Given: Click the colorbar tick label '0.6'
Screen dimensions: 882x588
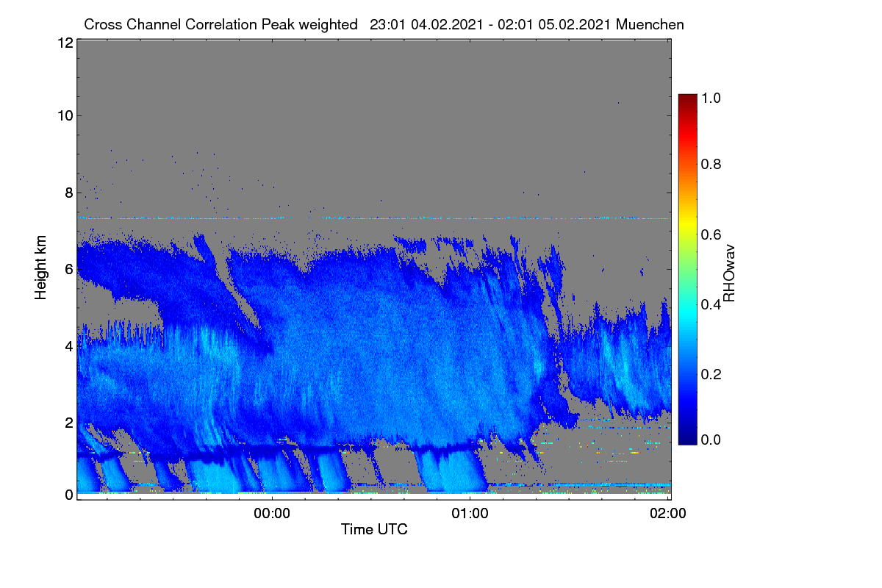Looking at the screenshot, I should click(711, 234).
